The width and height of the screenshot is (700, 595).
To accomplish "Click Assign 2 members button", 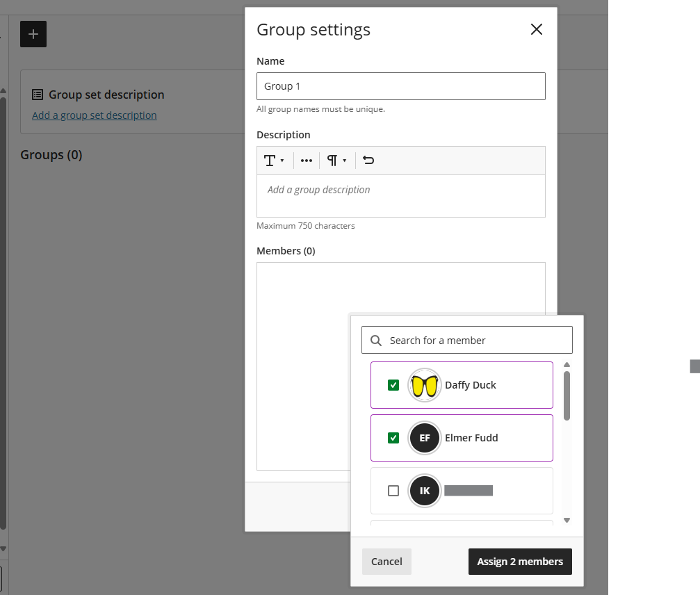I will click(x=520, y=562).
